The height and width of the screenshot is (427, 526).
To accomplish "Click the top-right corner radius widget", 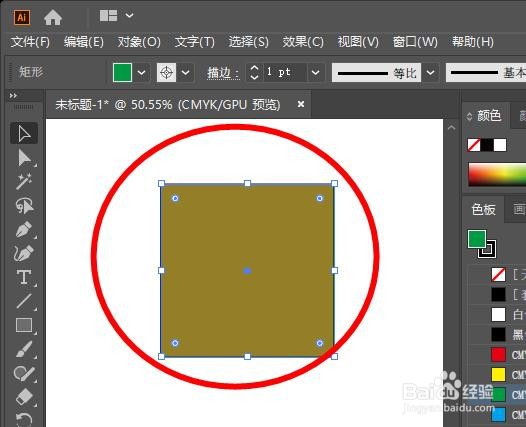I will tap(320, 199).
